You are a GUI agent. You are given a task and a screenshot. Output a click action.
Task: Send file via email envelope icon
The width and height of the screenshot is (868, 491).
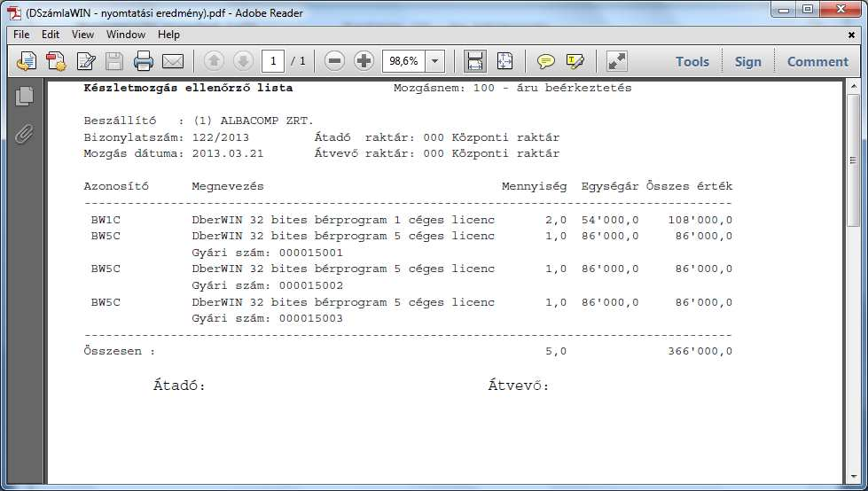pos(173,61)
